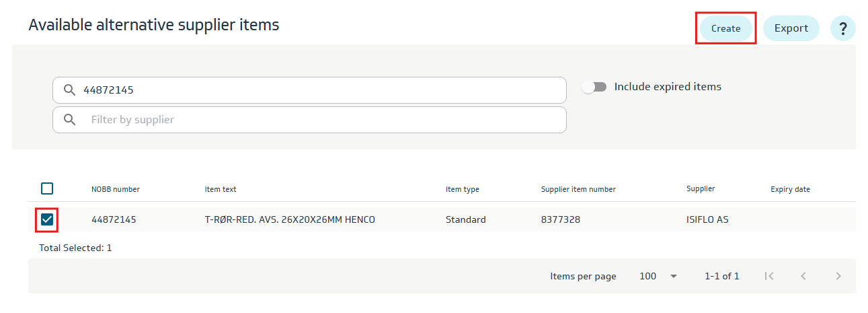Click the Export button
Viewport: 868px width, 313px height.
click(791, 28)
